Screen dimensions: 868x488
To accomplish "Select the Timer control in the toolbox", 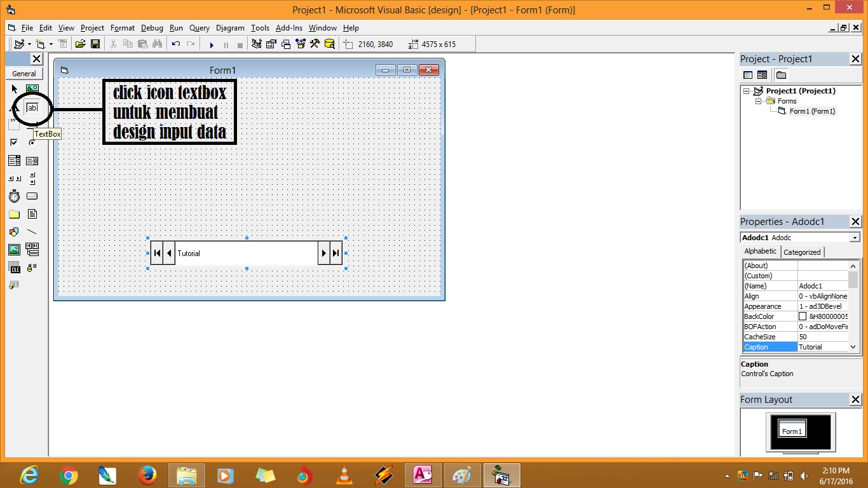I will pyautogui.click(x=14, y=196).
